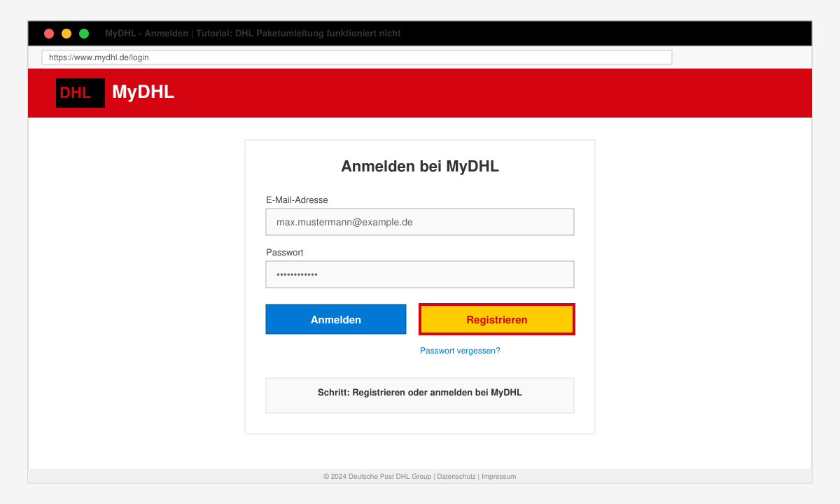
Task: Click the browser URL address bar
Action: (x=357, y=57)
